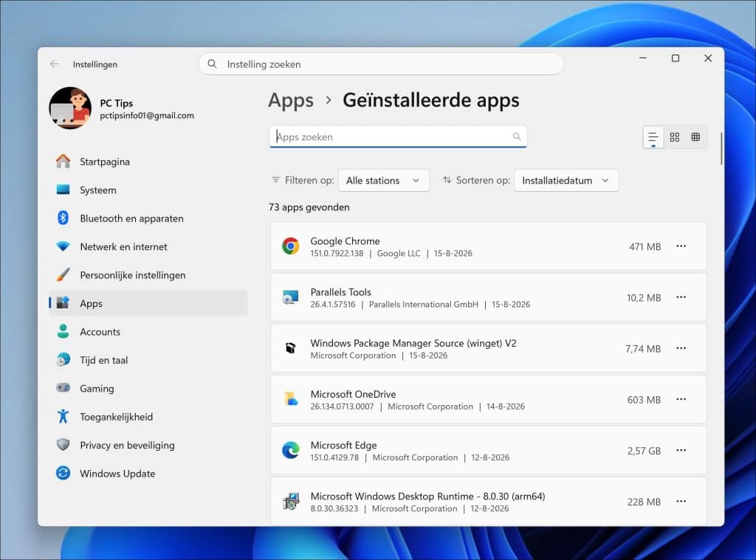
Task: Open more options for Google Chrome
Action: [681, 246]
